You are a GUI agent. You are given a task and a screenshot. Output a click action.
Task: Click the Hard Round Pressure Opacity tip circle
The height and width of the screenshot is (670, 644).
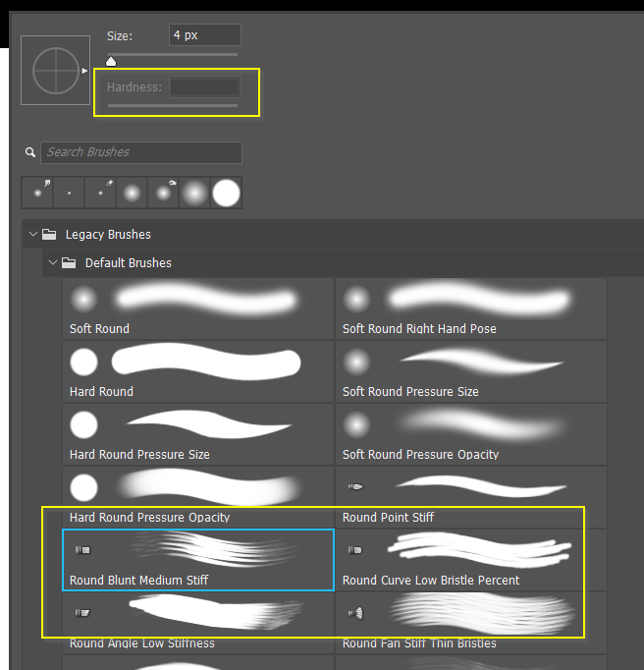pos(83,487)
